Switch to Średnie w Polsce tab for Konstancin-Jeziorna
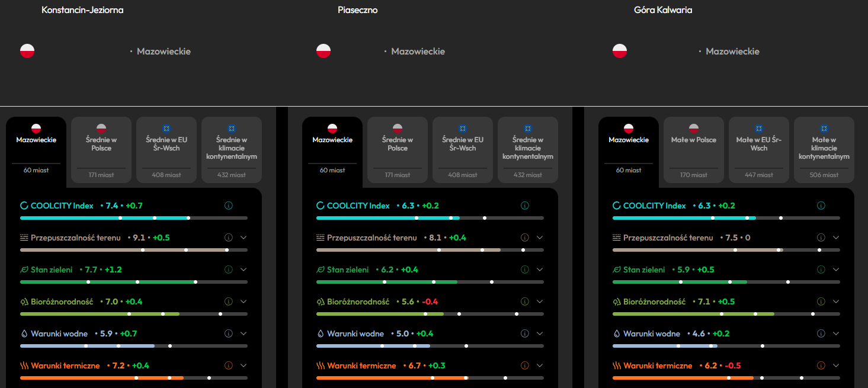Viewport: 868px width, 388px height. click(101, 150)
